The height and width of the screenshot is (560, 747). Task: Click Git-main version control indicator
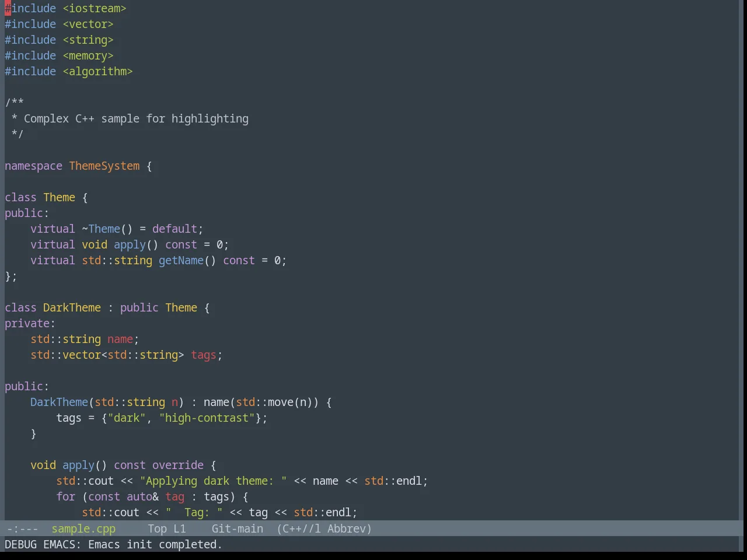pos(238,528)
